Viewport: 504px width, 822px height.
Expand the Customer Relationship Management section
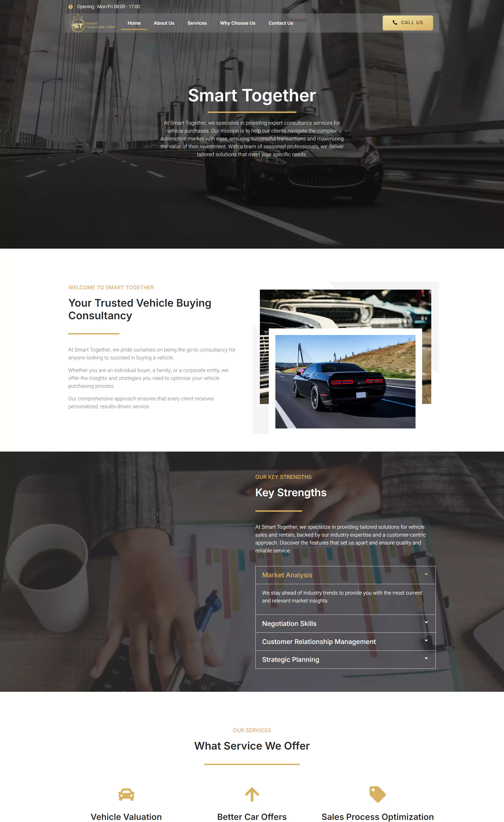344,641
